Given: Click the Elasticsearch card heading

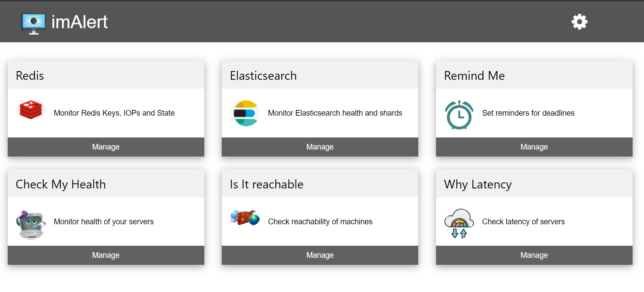Looking at the screenshot, I should click(x=263, y=76).
